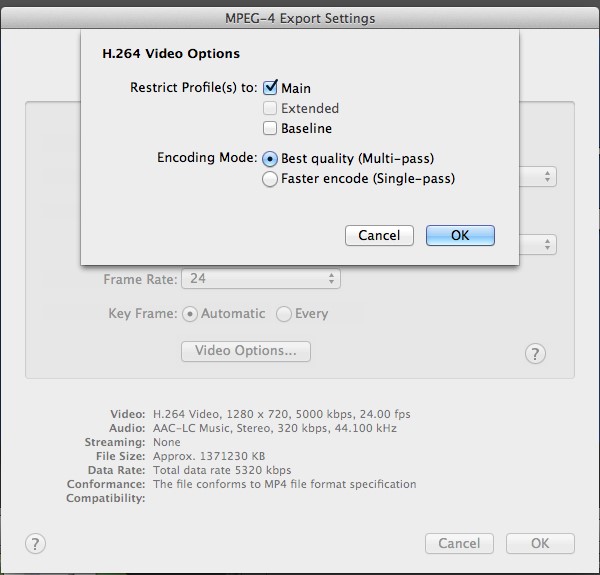Enable the Baseline profile checkbox
This screenshot has width=600, height=575.
(x=270, y=128)
